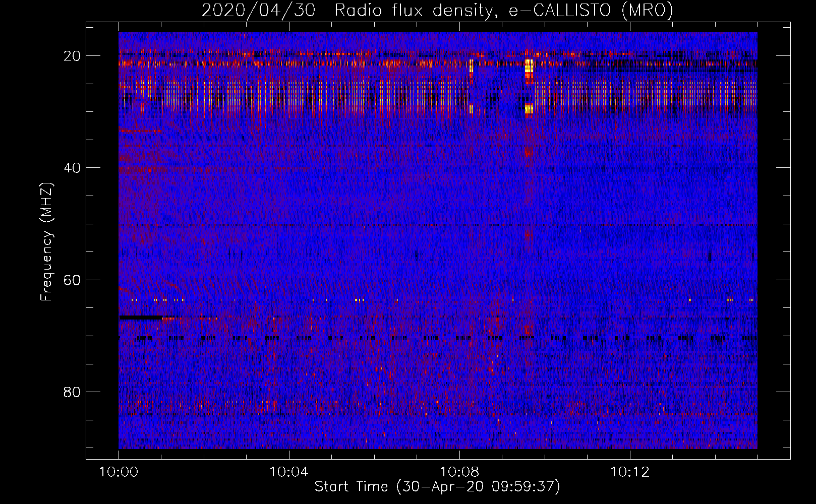Viewport: 816px width, 504px height.
Task: Click the 10:12 time axis label
Action: 629,472
